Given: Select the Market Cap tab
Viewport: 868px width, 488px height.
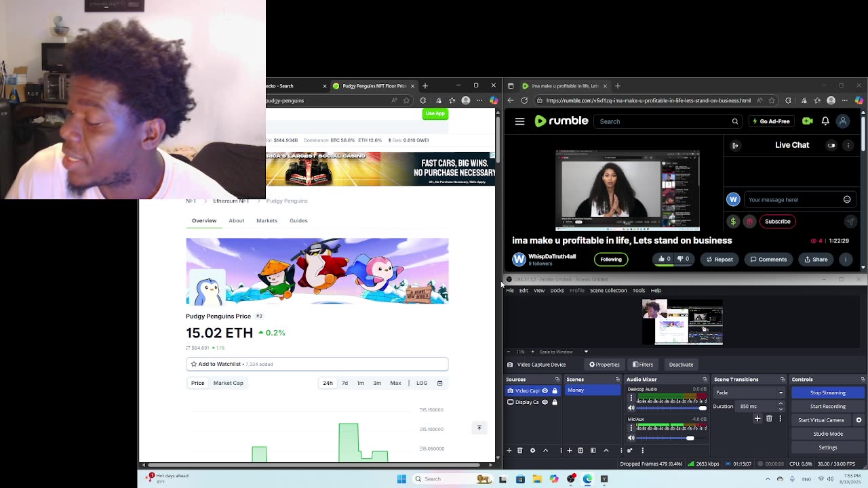Looking at the screenshot, I should [228, 383].
